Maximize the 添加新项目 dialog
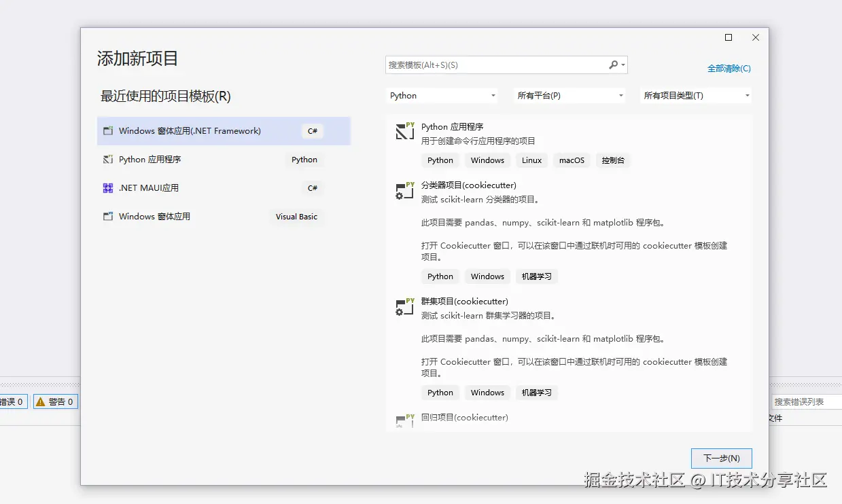The width and height of the screenshot is (842, 504). (x=729, y=38)
